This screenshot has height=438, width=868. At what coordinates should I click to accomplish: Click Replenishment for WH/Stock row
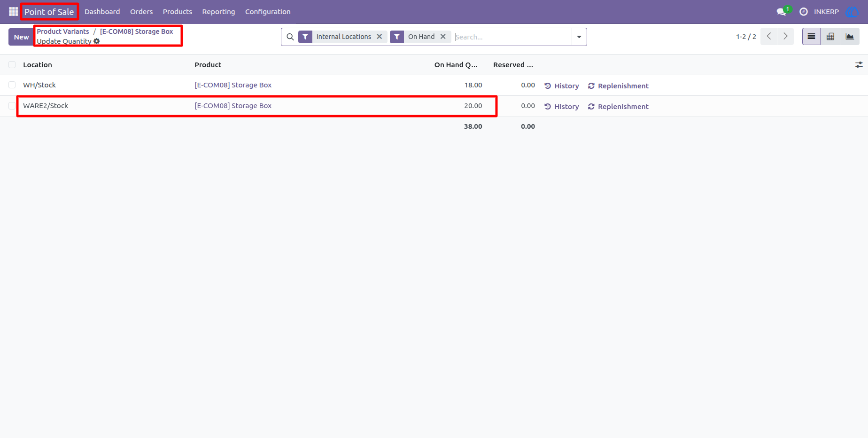click(618, 86)
